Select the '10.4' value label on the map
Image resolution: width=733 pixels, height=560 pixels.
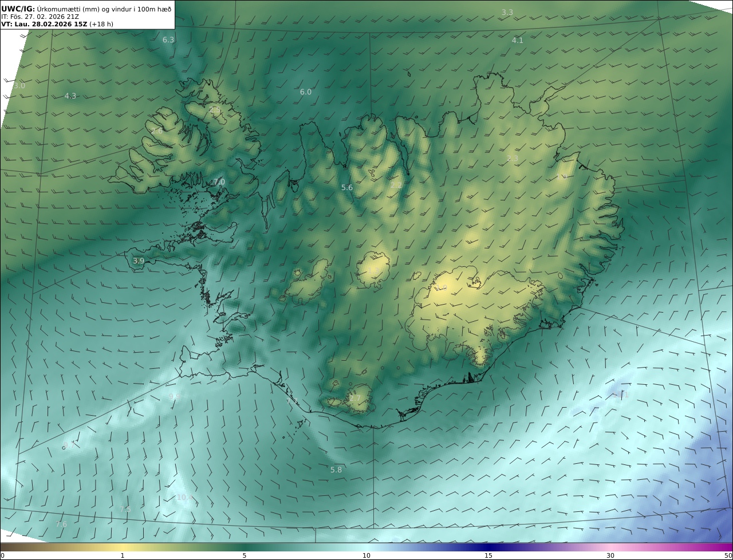[184, 498]
